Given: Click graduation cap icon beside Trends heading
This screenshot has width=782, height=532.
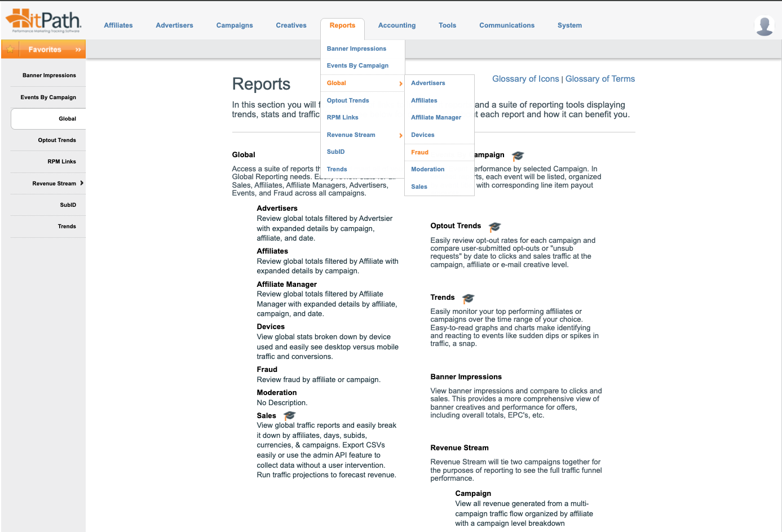Looking at the screenshot, I should coord(468,298).
